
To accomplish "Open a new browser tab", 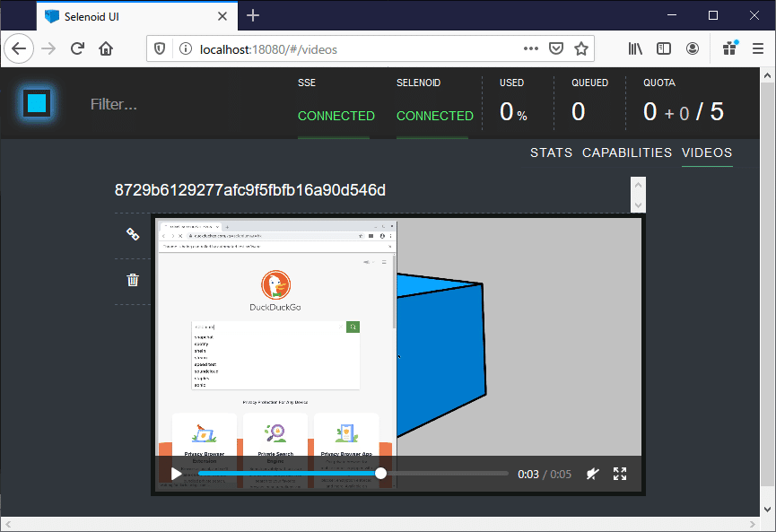I will (x=253, y=16).
